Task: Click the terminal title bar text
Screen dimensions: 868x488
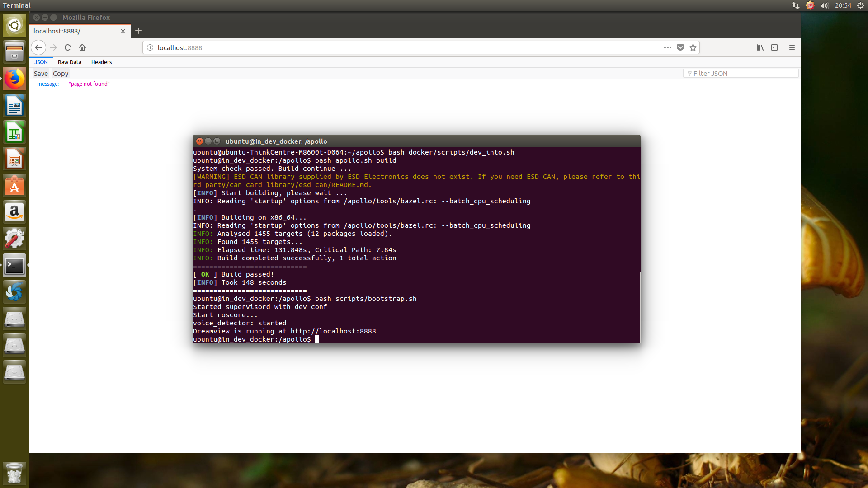Action: point(276,141)
